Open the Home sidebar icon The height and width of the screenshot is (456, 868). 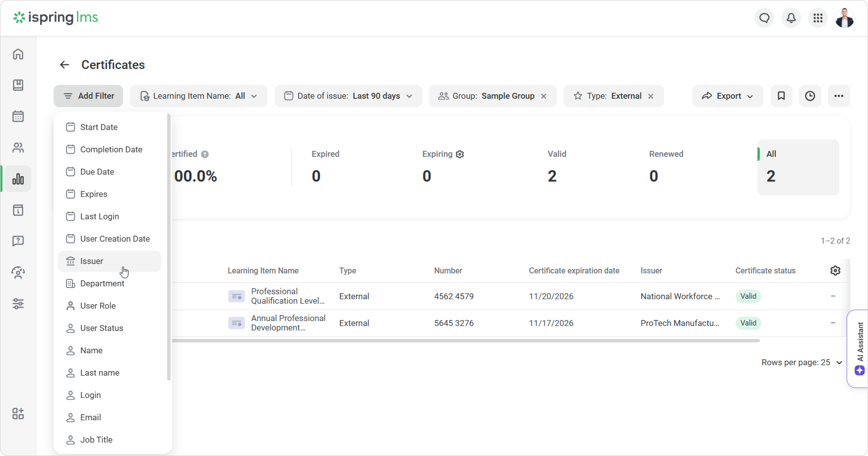18,54
